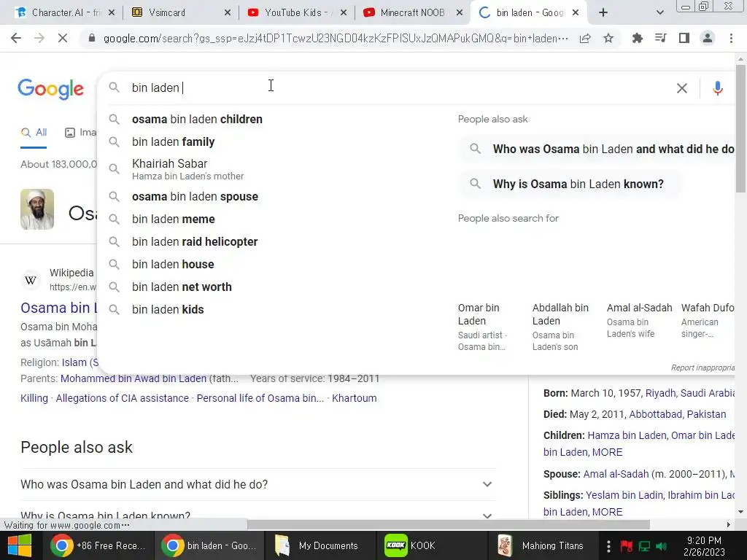747x560 pixels.
Task: Switch to +86 Free Rece Chrome taskbar window
Action: coord(98,545)
